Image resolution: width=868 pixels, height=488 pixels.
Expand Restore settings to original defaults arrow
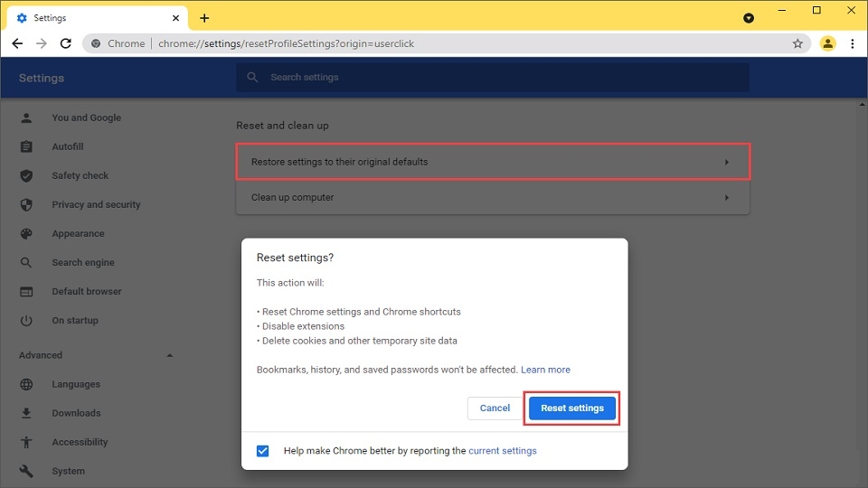click(727, 162)
